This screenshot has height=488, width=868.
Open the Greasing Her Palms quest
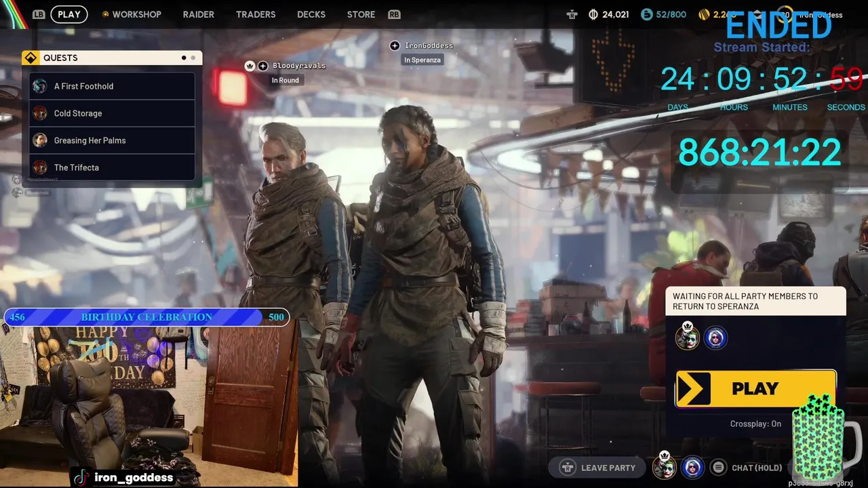(x=113, y=140)
